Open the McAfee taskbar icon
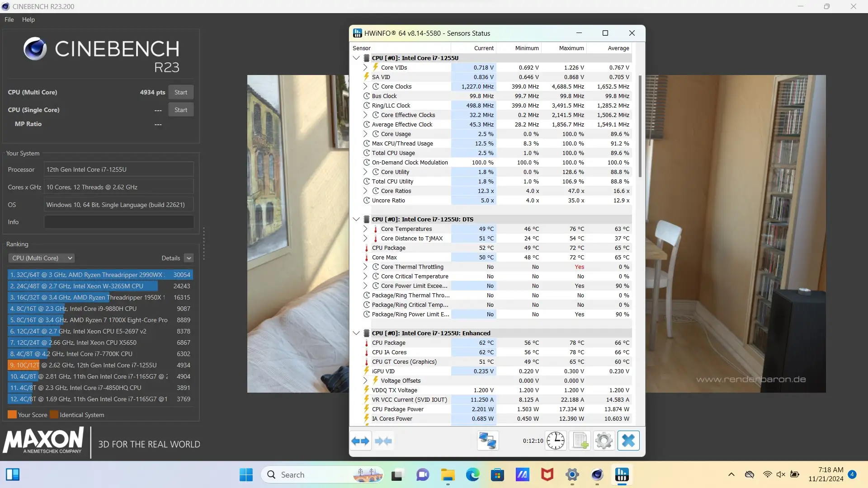The width and height of the screenshot is (868, 488). tap(547, 475)
